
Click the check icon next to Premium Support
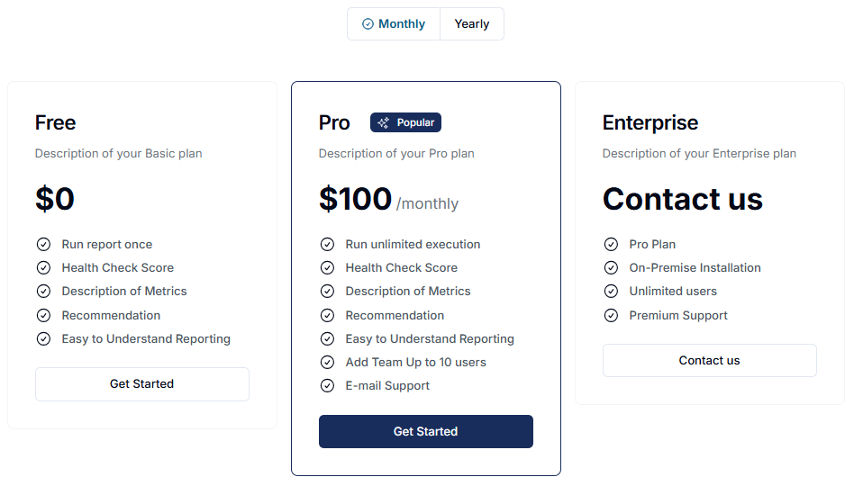[x=611, y=316]
